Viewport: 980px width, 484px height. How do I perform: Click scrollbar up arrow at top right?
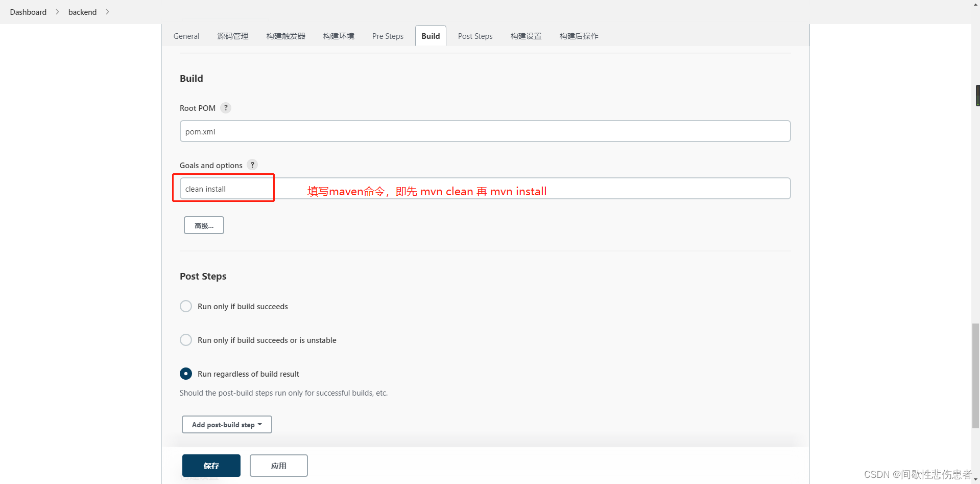tap(975, 4)
